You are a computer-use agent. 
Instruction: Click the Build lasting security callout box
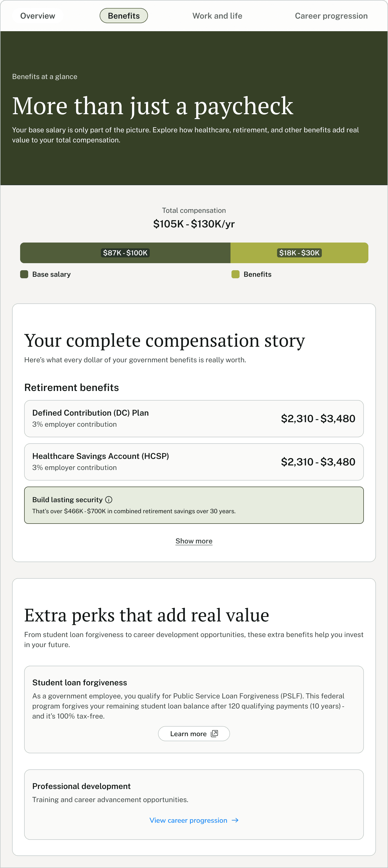194,505
